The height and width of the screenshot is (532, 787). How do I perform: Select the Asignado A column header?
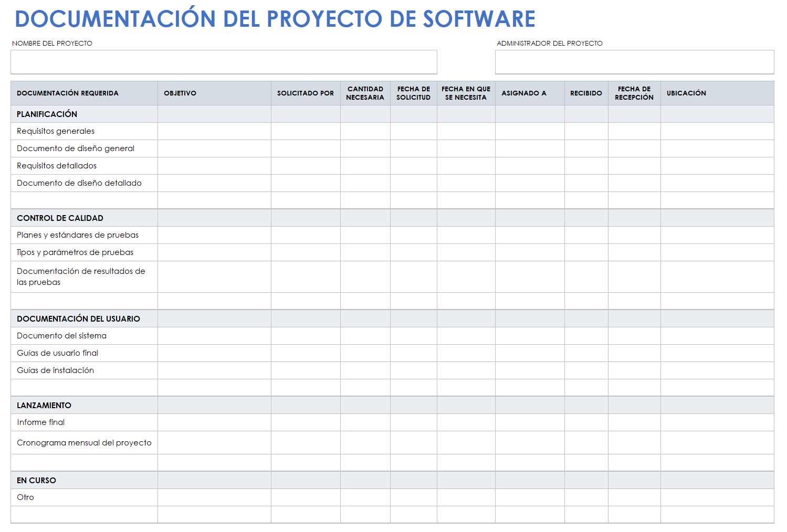[x=530, y=93]
